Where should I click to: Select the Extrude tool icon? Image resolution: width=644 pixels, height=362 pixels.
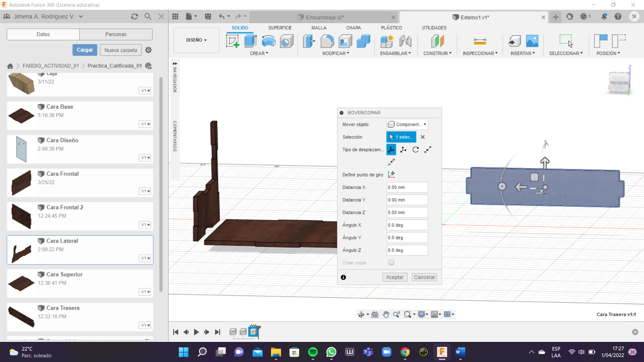250,41
